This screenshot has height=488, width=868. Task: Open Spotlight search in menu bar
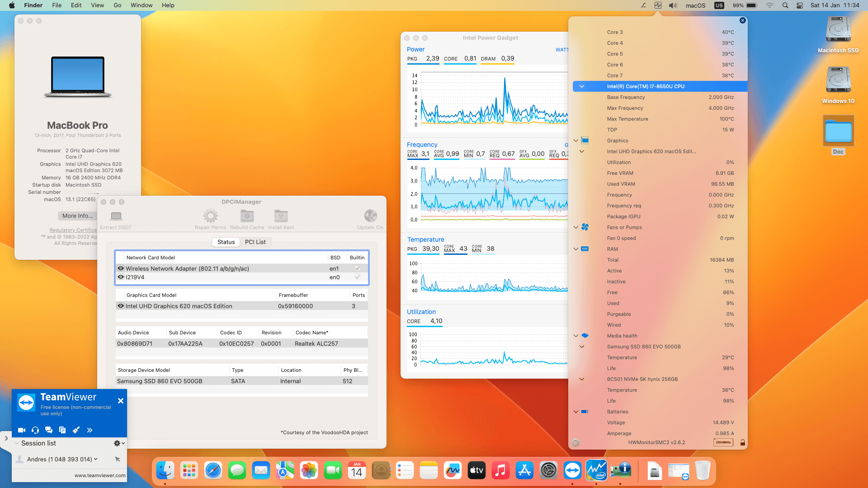[x=785, y=5]
